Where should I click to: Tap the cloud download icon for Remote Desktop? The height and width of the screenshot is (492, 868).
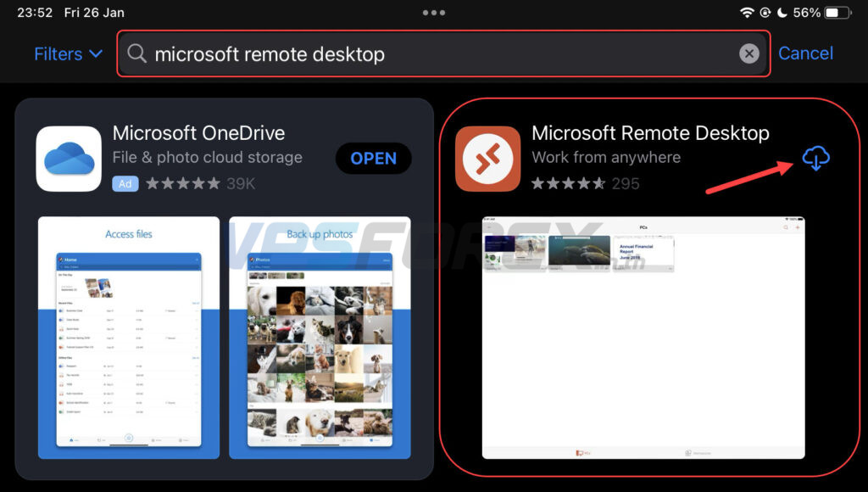pos(815,158)
